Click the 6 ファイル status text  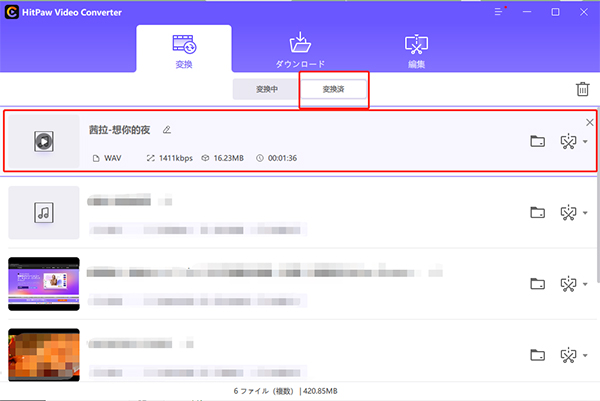point(263,391)
